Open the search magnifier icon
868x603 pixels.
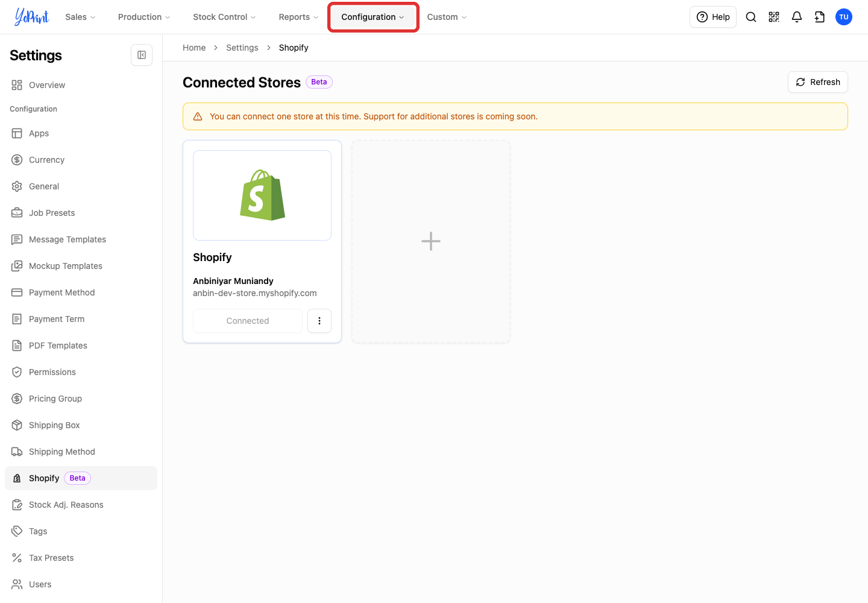point(751,17)
